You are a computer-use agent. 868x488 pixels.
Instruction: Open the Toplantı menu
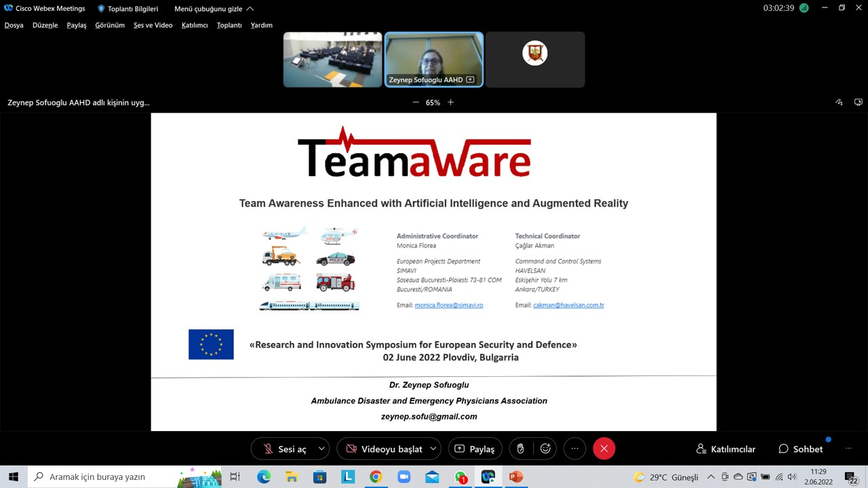[229, 25]
